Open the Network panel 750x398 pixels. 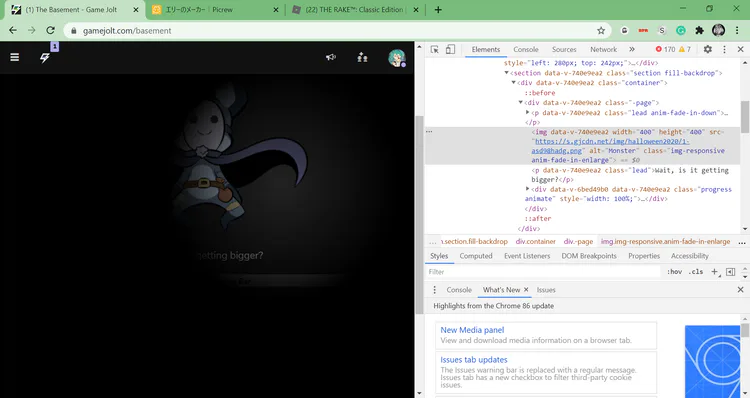point(603,49)
